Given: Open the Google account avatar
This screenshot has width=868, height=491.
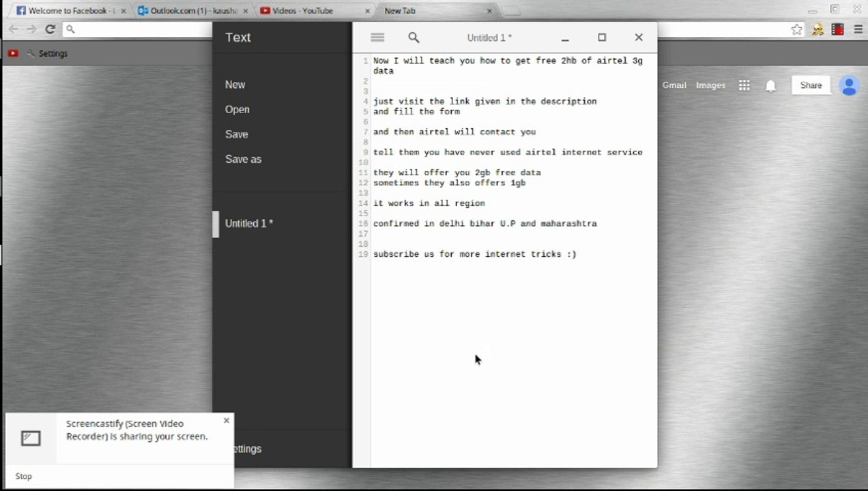Looking at the screenshot, I should click(849, 85).
